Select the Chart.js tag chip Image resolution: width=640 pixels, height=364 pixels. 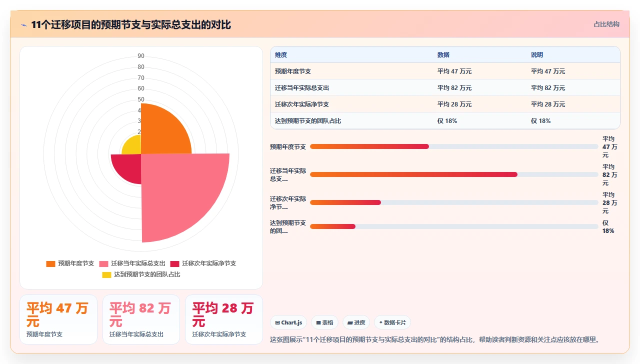click(288, 322)
